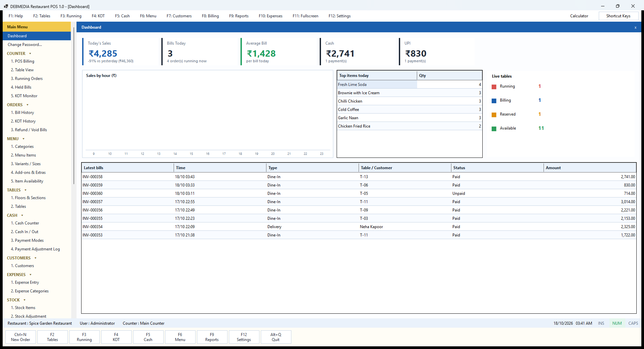Switch to F11: Fullscreen mode
644x349 pixels.
point(305,16)
